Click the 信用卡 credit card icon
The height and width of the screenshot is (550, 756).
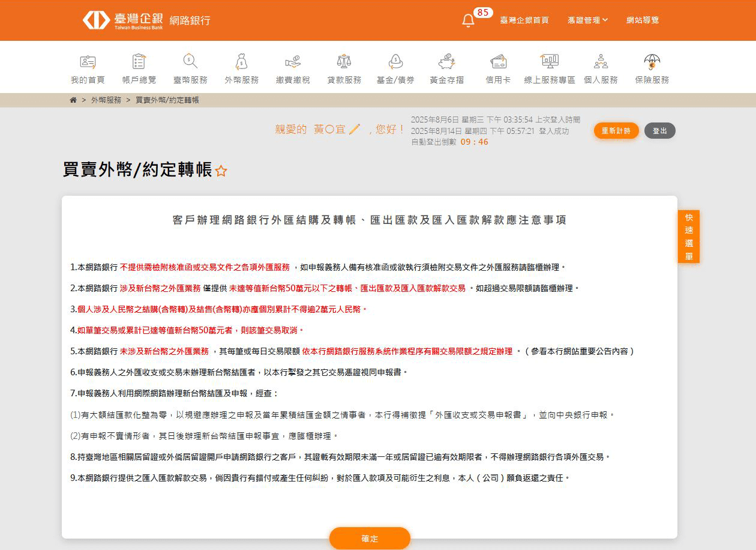498,61
